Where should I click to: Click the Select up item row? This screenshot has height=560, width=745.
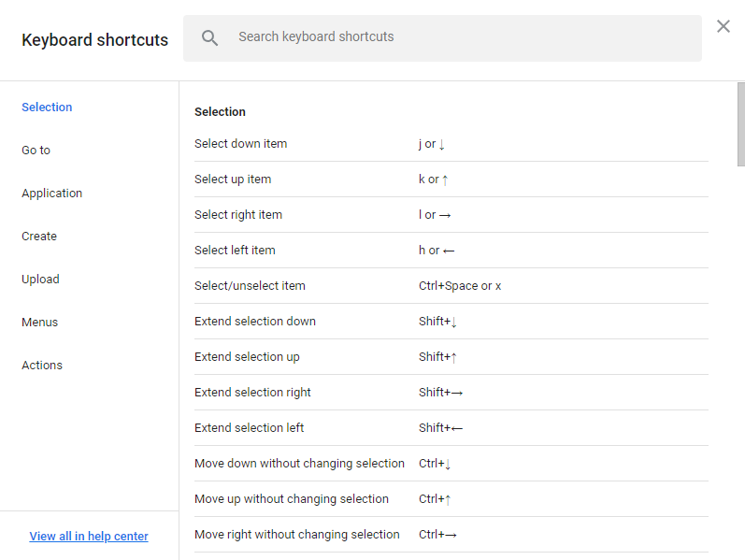[x=451, y=179]
